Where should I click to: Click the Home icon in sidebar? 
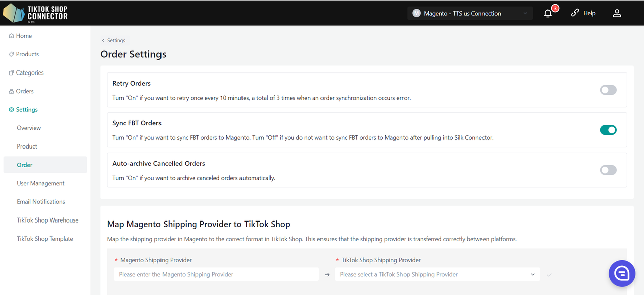11,36
